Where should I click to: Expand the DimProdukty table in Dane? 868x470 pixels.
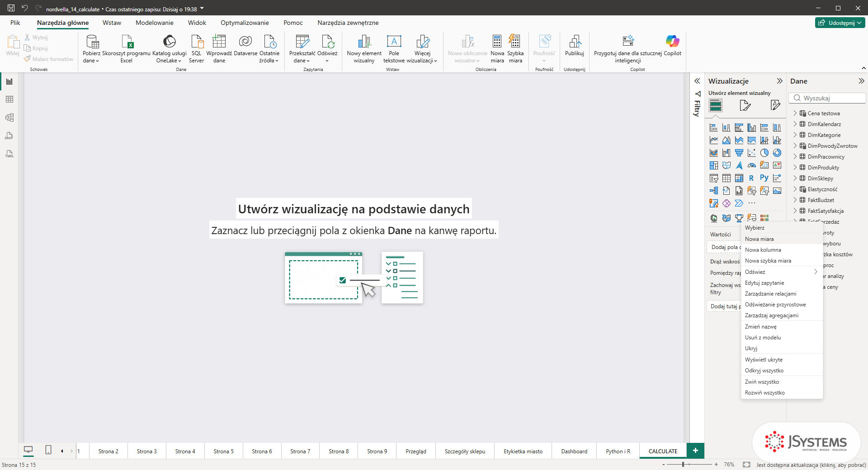(795, 167)
